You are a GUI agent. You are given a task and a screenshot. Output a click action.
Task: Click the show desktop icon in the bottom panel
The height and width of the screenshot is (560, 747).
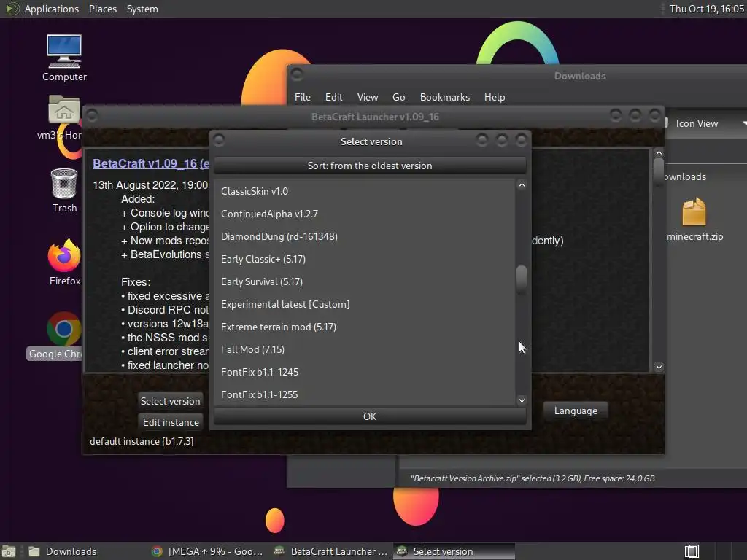(x=9, y=551)
